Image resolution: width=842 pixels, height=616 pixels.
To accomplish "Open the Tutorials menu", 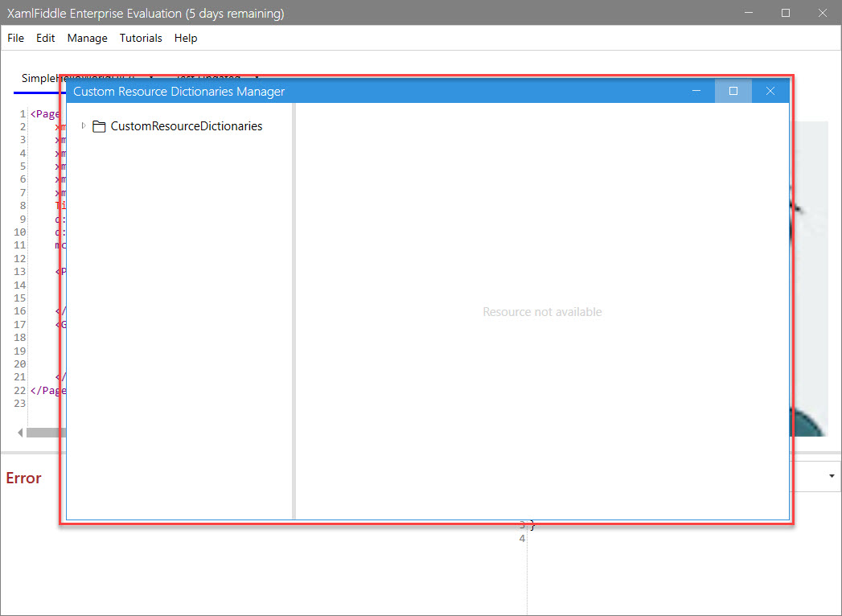I will point(141,38).
